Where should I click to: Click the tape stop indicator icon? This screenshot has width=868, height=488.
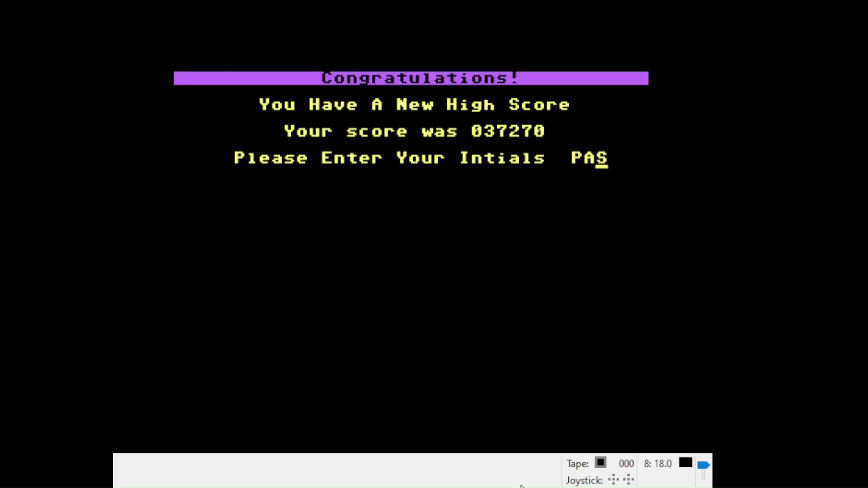(x=600, y=463)
